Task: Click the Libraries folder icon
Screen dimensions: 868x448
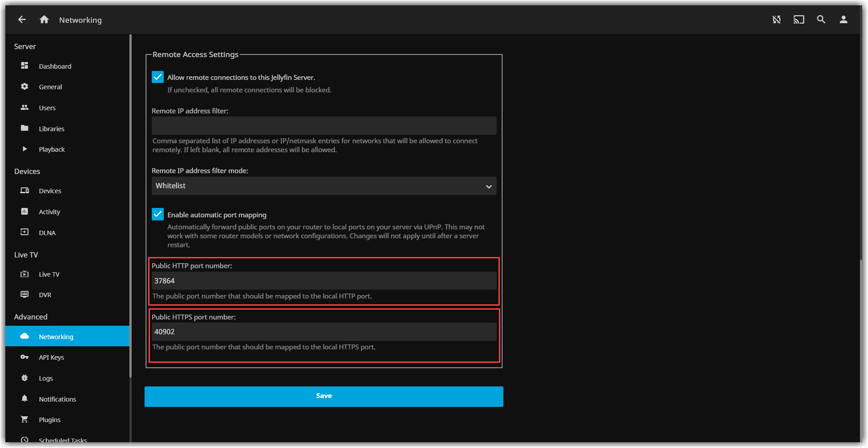Action: pyautogui.click(x=25, y=129)
